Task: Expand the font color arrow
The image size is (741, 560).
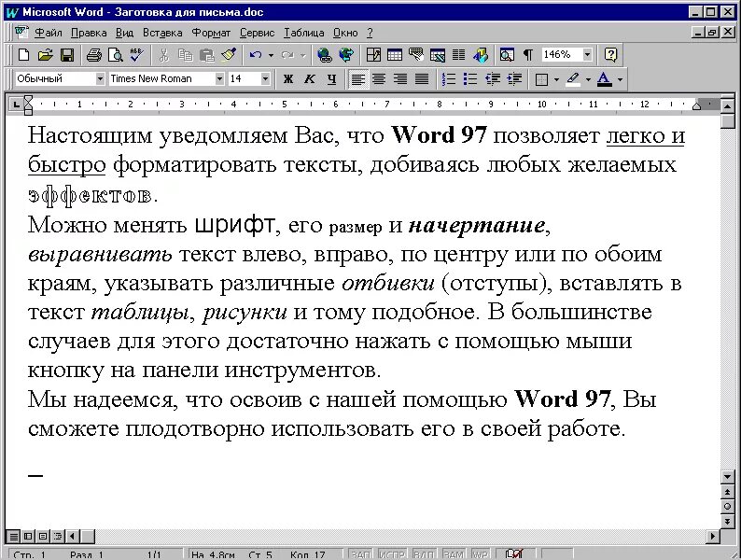Action: pos(620,79)
